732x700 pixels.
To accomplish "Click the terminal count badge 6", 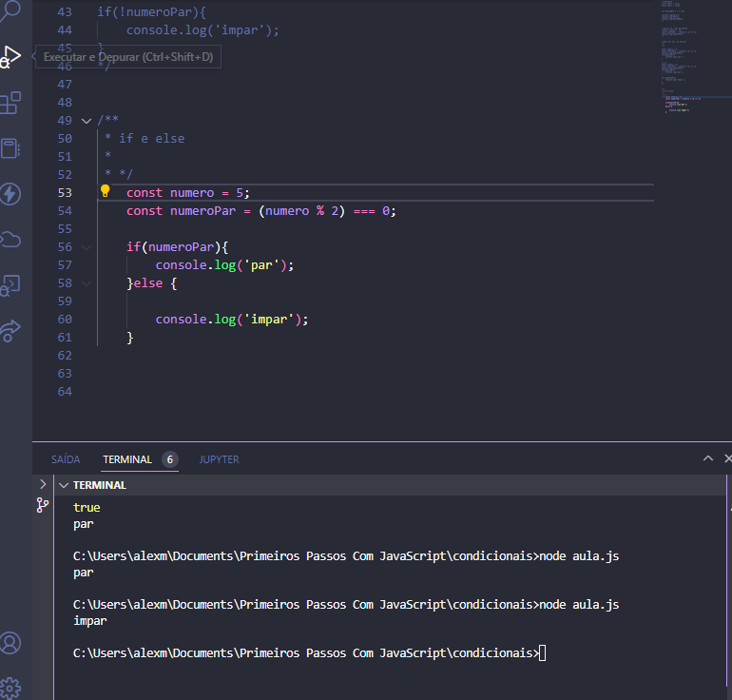I will pyautogui.click(x=170, y=459).
